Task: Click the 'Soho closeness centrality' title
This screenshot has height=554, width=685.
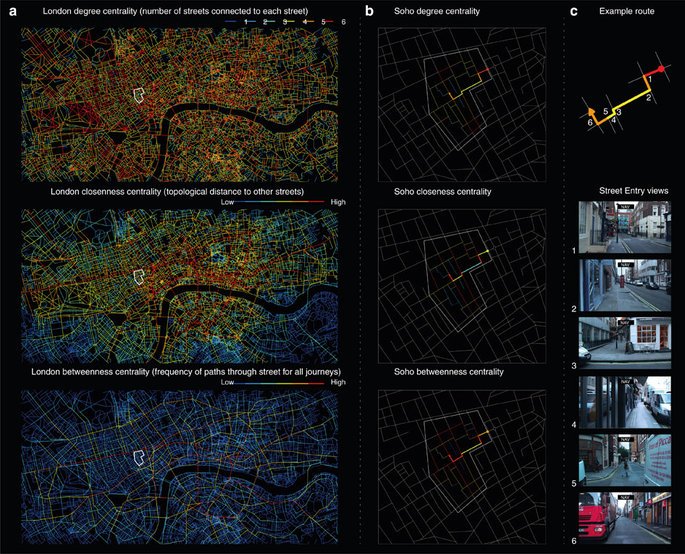Action: (x=442, y=191)
